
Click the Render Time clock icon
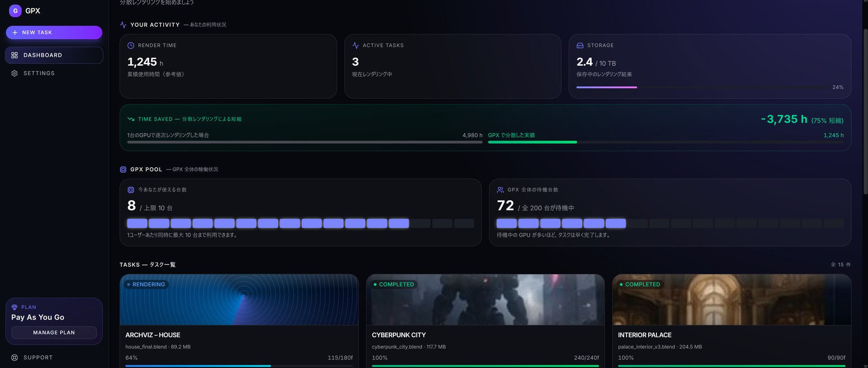(x=131, y=45)
